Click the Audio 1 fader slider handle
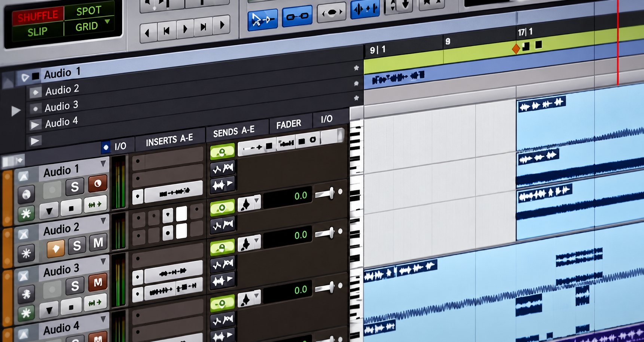644x342 pixels. point(331,193)
